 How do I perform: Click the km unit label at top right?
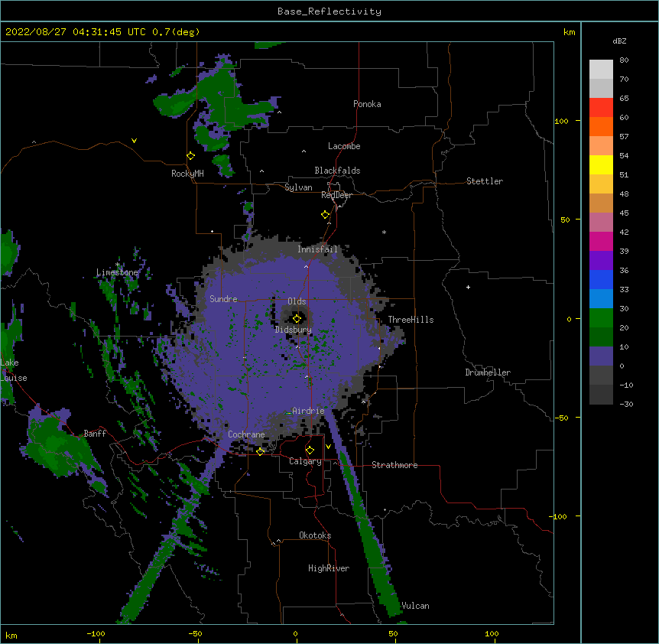click(570, 32)
